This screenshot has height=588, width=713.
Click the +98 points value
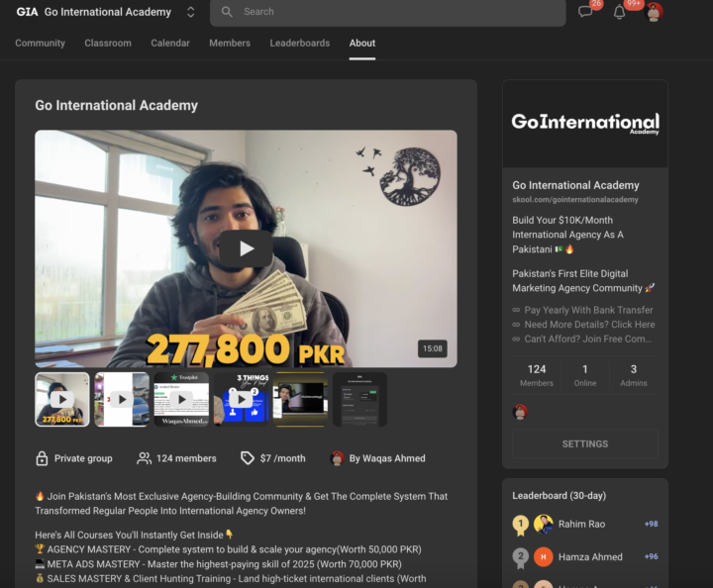pos(652,524)
